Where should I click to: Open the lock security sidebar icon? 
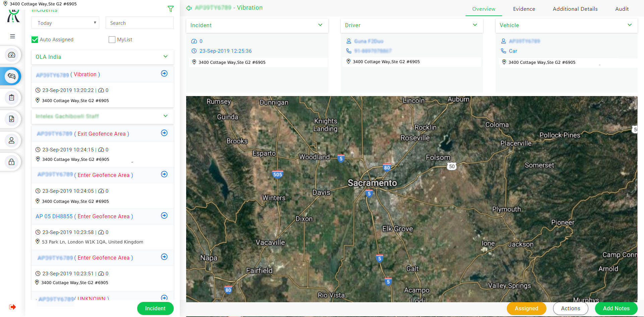(x=12, y=162)
